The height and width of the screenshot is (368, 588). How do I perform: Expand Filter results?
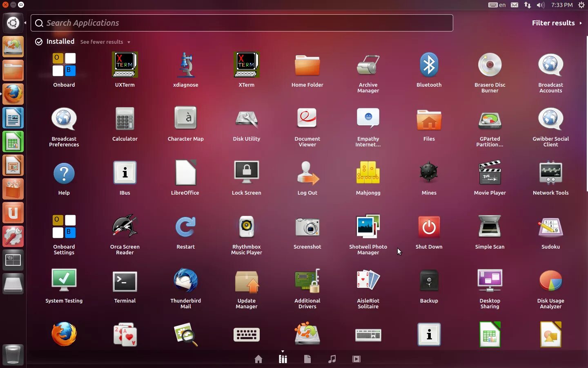coord(557,23)
